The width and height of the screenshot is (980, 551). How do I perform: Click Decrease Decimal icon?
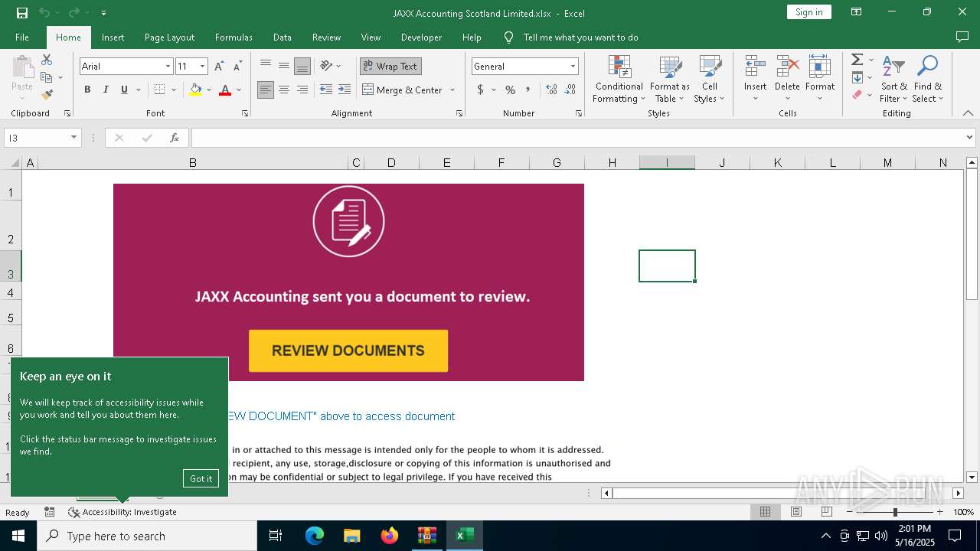(x=570, y=90)
